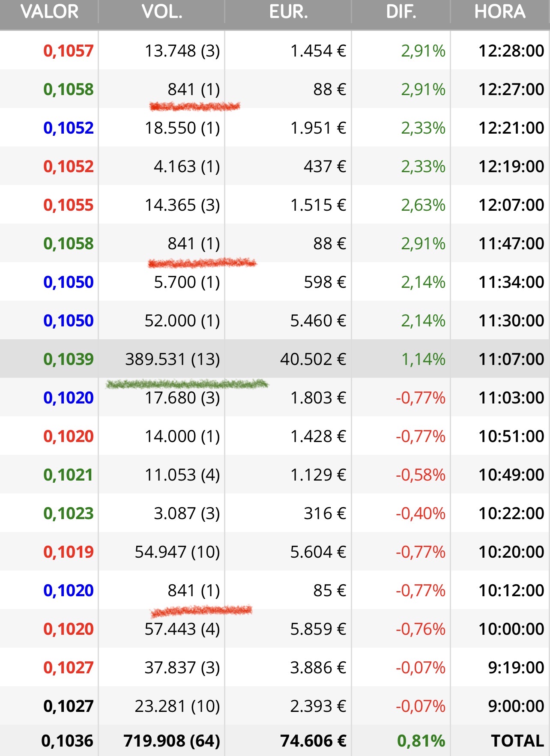The image size is (550, 756).
Task: Select the 0,1057 price at 12:28:00
Action: [68, 51]
